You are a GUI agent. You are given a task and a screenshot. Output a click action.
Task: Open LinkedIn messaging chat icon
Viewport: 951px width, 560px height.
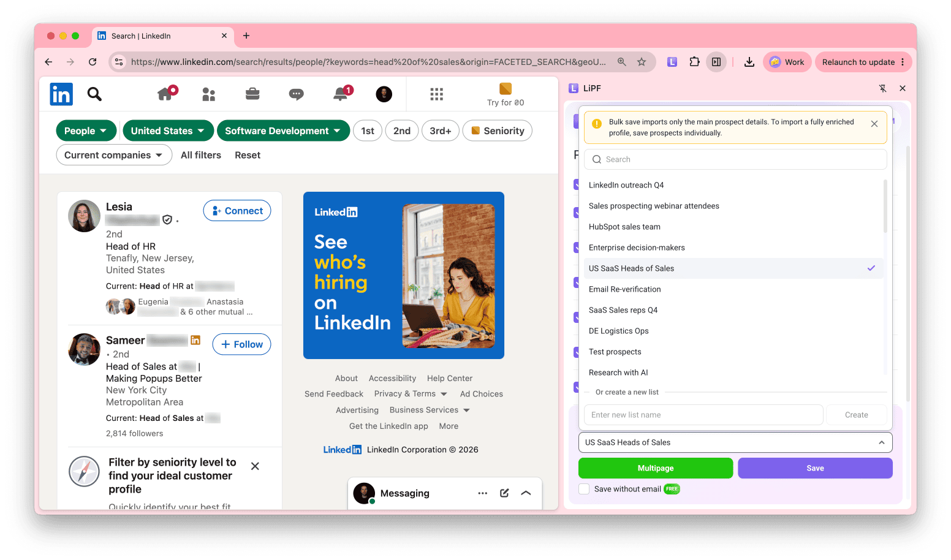[x=297, y=94]
